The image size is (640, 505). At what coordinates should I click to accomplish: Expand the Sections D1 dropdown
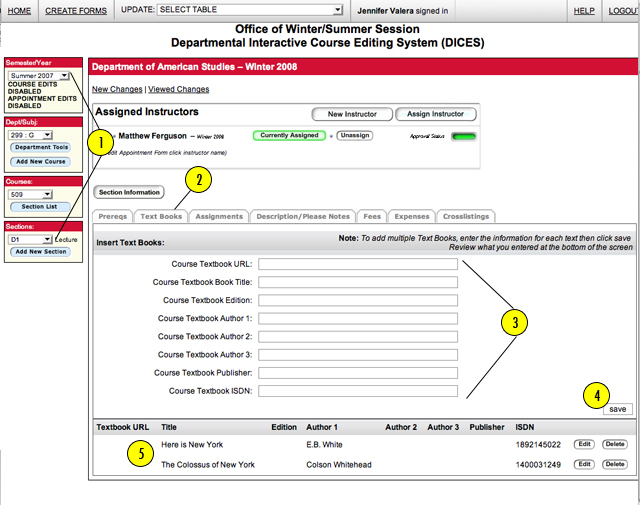coord(30,239)
